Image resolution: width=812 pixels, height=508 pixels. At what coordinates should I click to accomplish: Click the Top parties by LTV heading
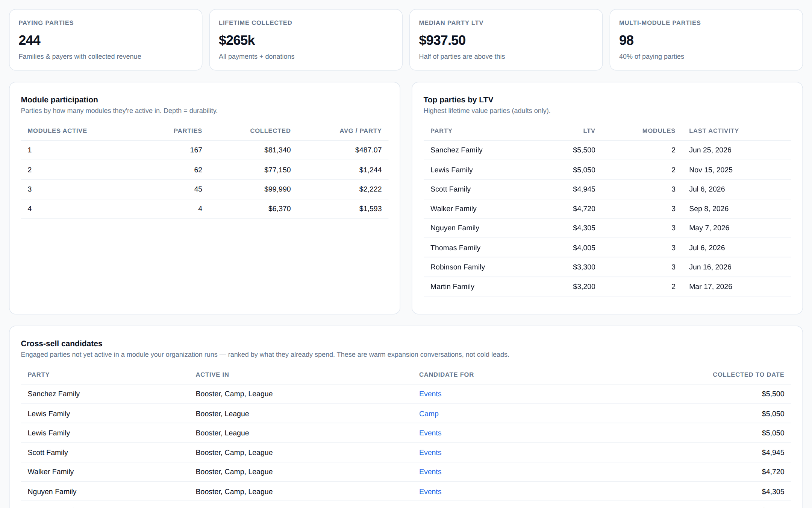point(458,100)
